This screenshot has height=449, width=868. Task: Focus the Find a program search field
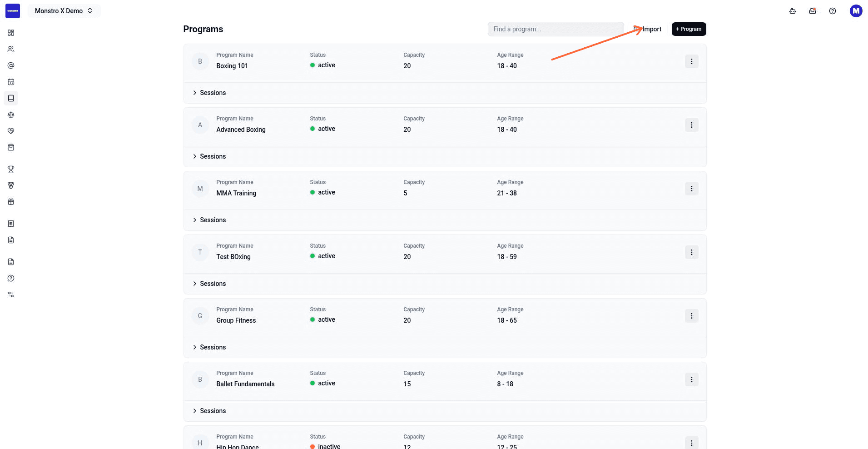tap(556, 29)
